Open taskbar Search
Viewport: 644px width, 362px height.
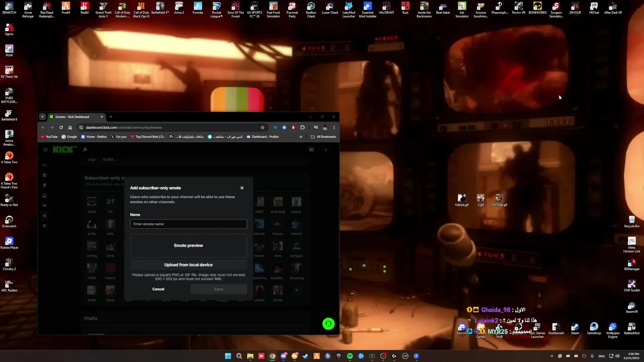pos(239,356)
